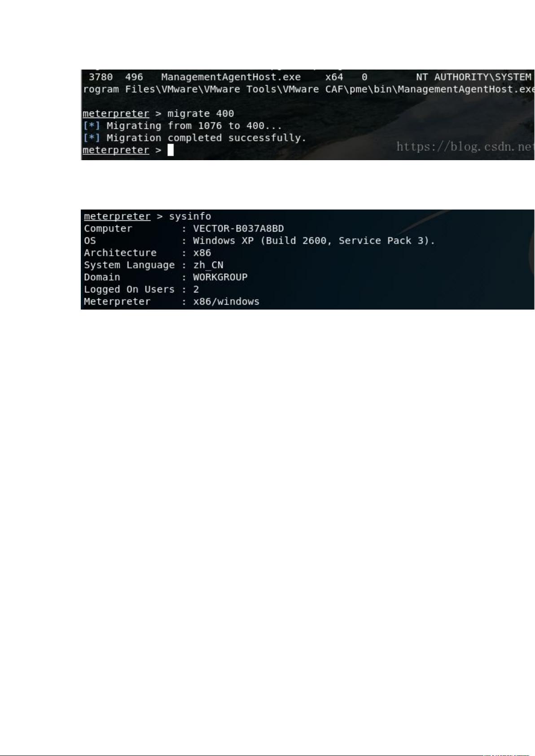This screenshot has height=756, width=535.
Task: Click the NT AUTHORITY\SYSTEM user text
Action: pos(474,77)
